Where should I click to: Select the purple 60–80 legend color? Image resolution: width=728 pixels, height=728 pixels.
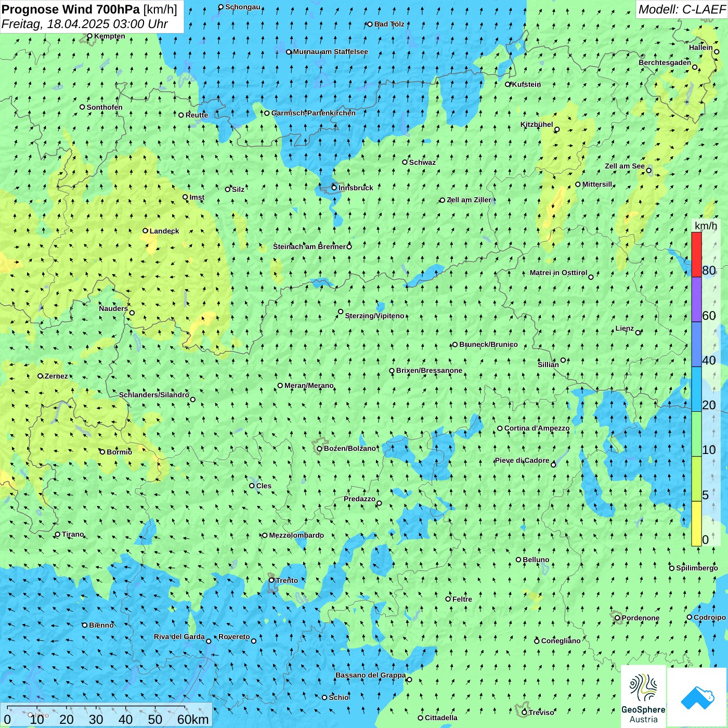696,300
